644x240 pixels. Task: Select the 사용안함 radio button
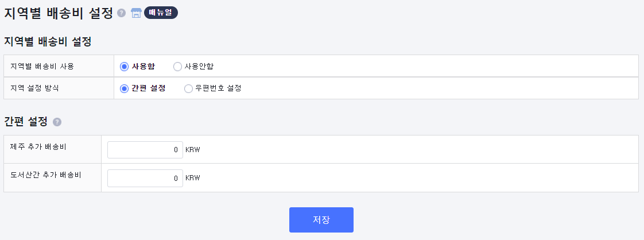click(177, 67)
